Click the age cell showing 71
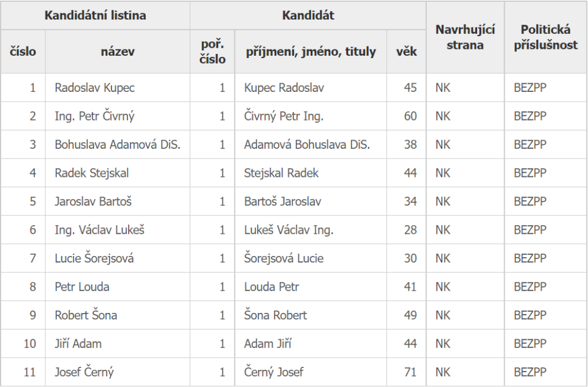Screen dimensions: 588x387 coord(410,372)
